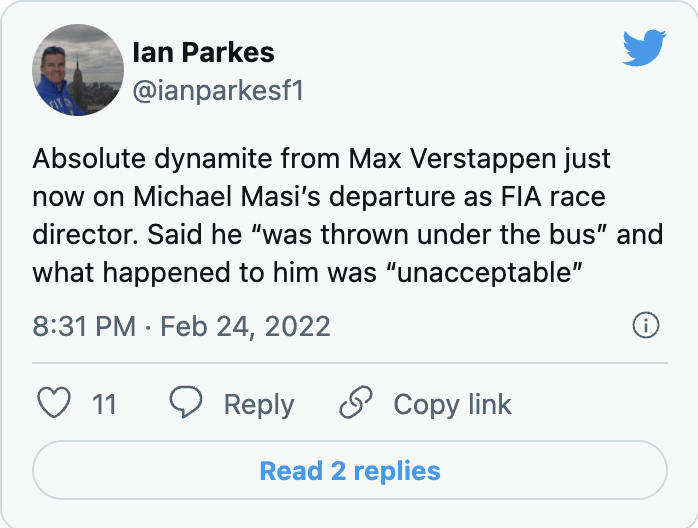This screenshot has height=528, width=698.
Task: Click the reply speech bubble icon
Action: (x=186, y=404)
